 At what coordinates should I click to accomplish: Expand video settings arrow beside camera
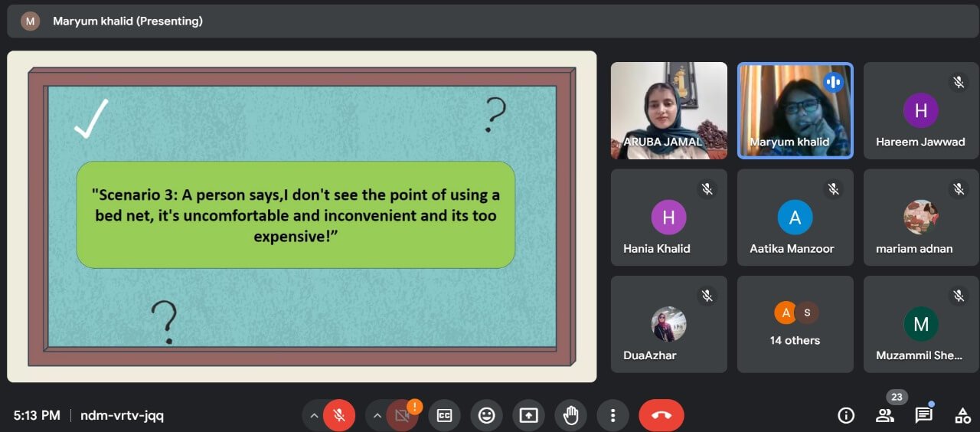[x=377, y=415]
